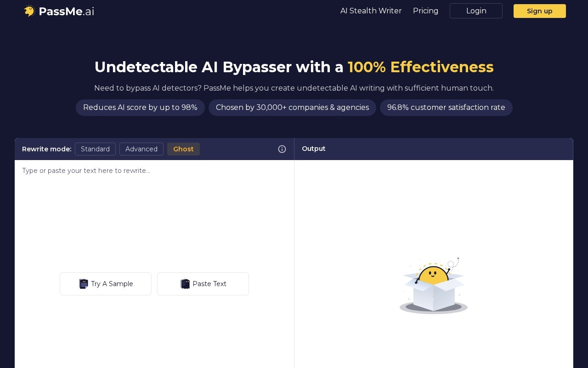Image resolution: width=588 pixels, height=368 pixels.
Task: Select the Ghost rewrite mode
Action: click(x=183, y=149)
